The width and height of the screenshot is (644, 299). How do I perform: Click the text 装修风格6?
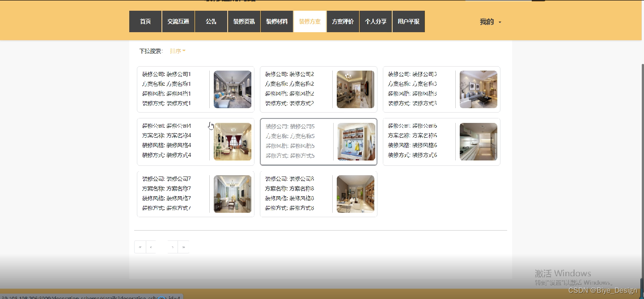(425, 145)
